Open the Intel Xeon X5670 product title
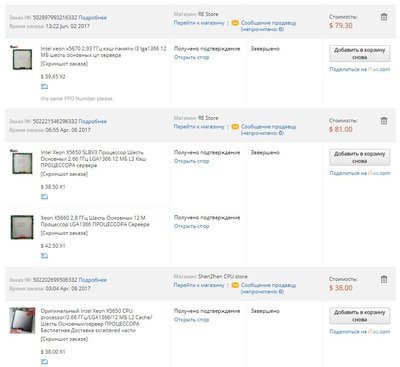This screenshot has height=367, width=400. coord(103,52)
